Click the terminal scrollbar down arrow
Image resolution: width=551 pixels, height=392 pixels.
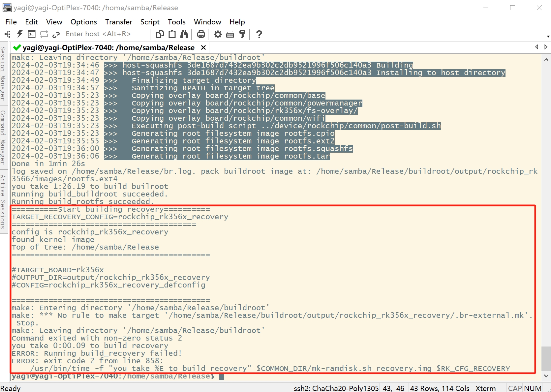(546, 376)
